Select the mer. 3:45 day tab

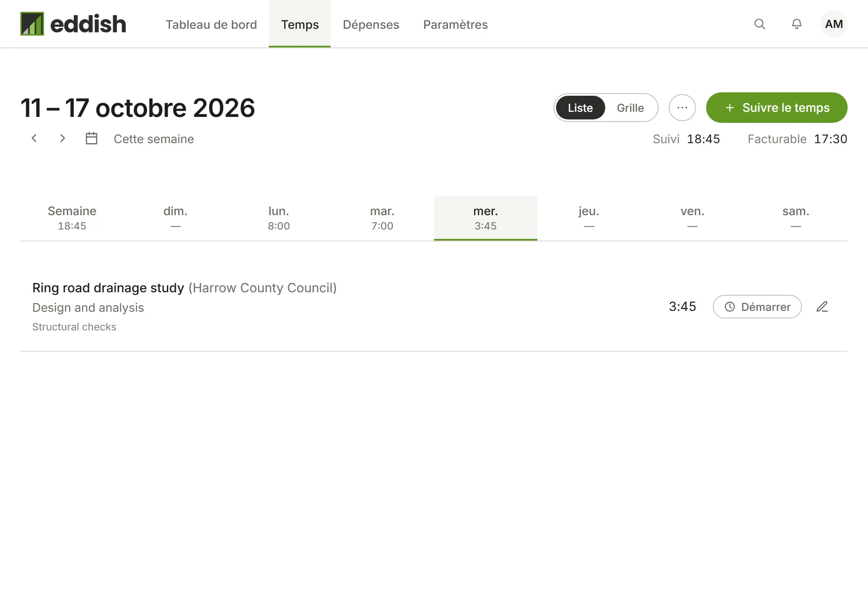[486, 218]
